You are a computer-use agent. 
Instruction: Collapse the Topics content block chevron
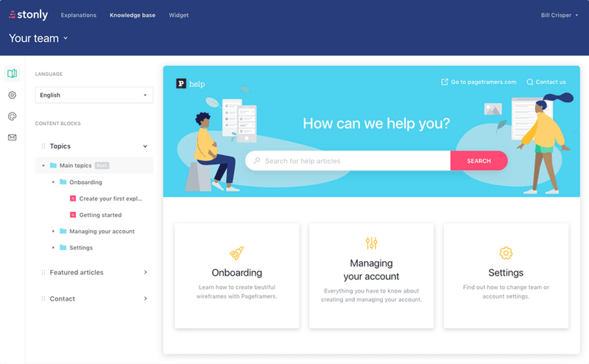pos(145,146)
